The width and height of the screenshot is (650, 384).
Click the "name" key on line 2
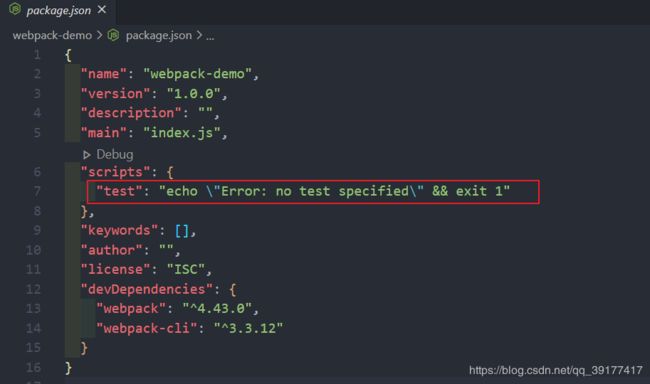(104, 74)
